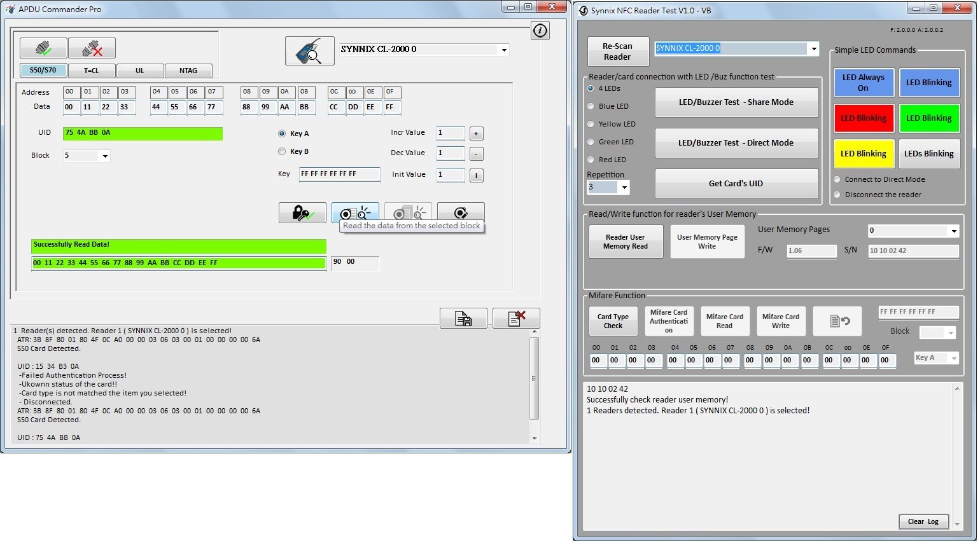The image size is (980, 543).
Task: Click the APDU log scrollbar down arrow
Action: click(535, 438)
